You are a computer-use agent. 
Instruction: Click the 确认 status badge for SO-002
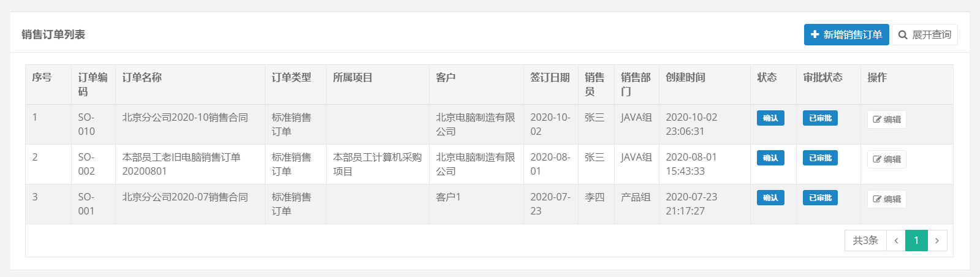pos(770,158)
